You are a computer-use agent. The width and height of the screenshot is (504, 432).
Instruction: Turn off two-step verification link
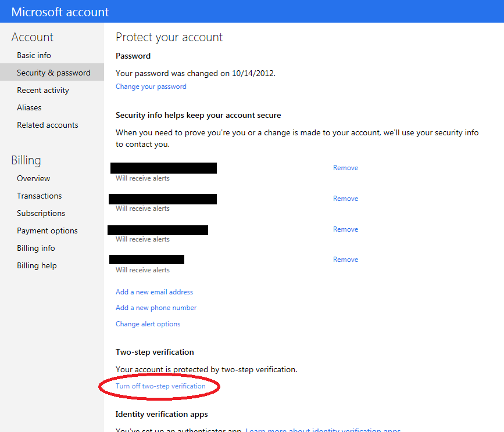click(x=160, y=386)
